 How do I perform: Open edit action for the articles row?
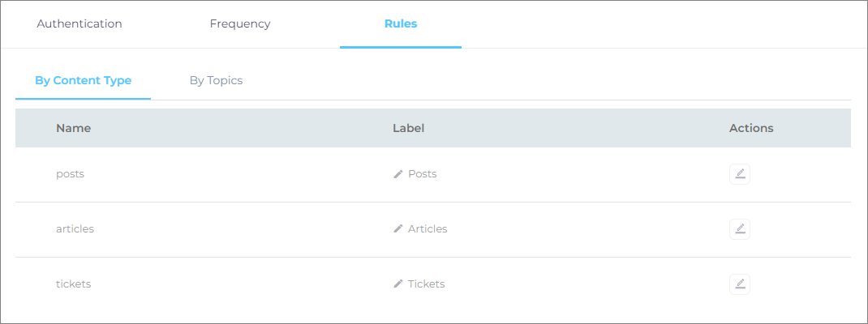tap(739, 229)
